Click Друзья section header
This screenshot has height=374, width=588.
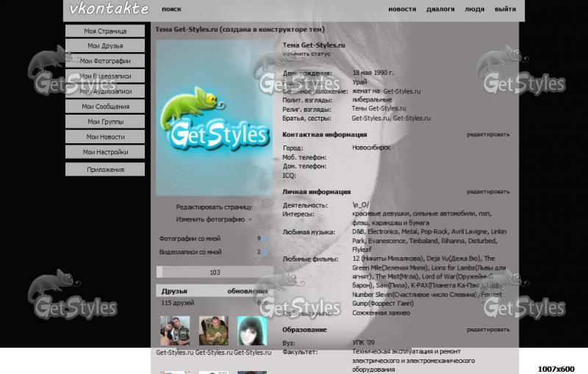click(174, 291)
